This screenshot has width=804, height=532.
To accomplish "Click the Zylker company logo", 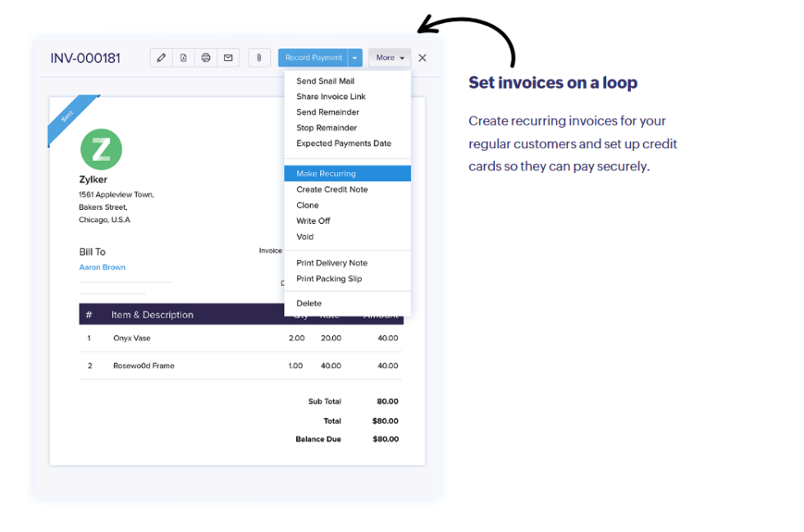I will (x=100, y=149).
